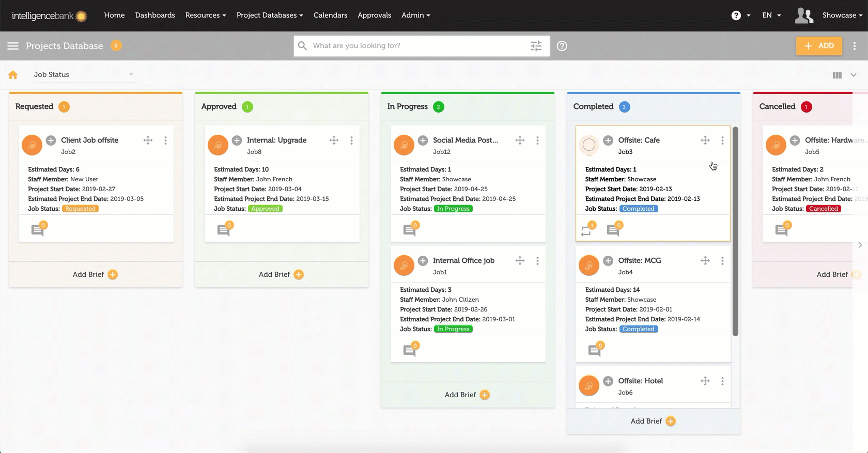Viewport: 868px width, 453px height.
Task: Click the move handle on Internal: Upgrade card
Action: pos(334,140)
